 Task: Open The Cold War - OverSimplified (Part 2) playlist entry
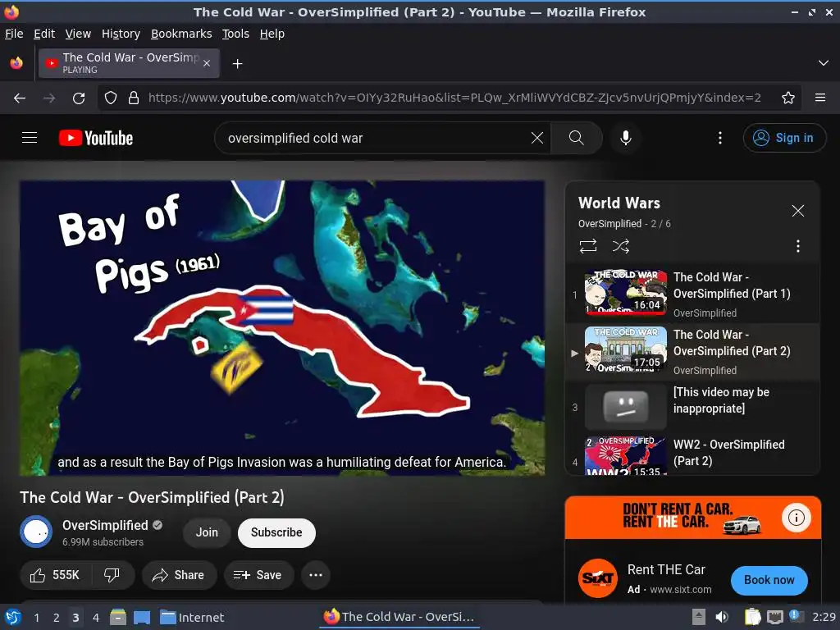pos(692,351)
